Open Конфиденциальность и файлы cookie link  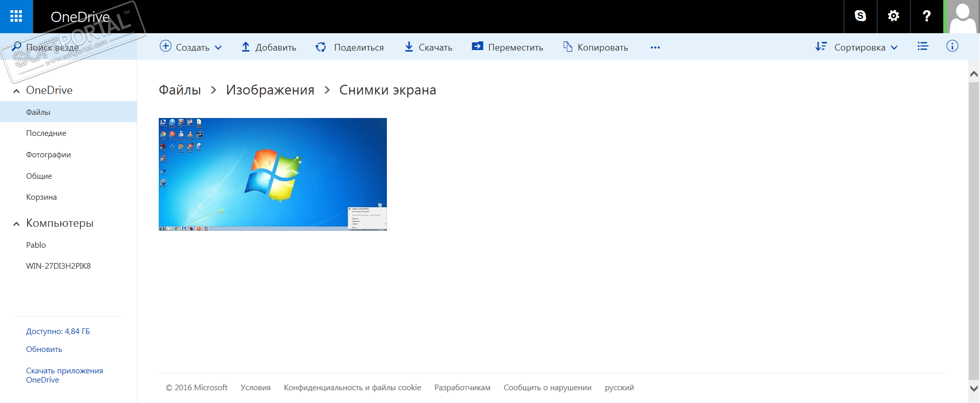click(353, 388)
